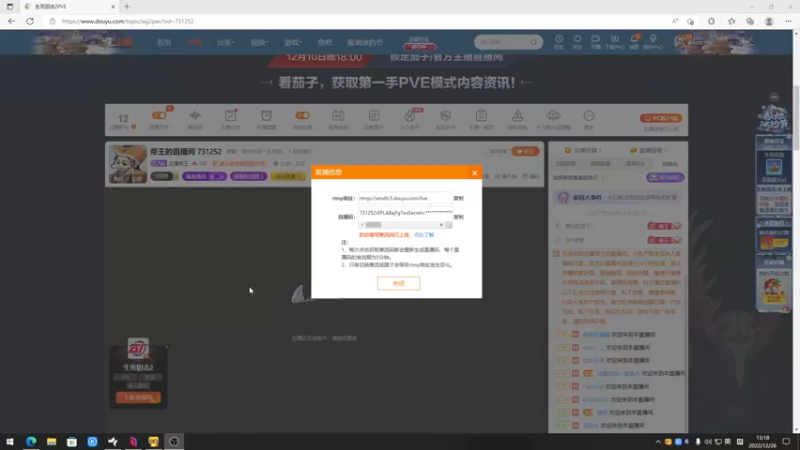Open the clipboard icon in streamer toolbar

coord(481,116)
